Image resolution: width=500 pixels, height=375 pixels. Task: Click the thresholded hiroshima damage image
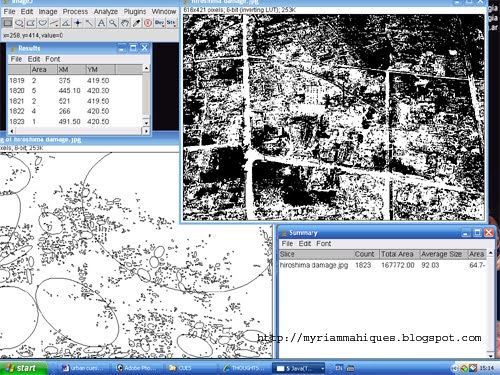point(333,117)
